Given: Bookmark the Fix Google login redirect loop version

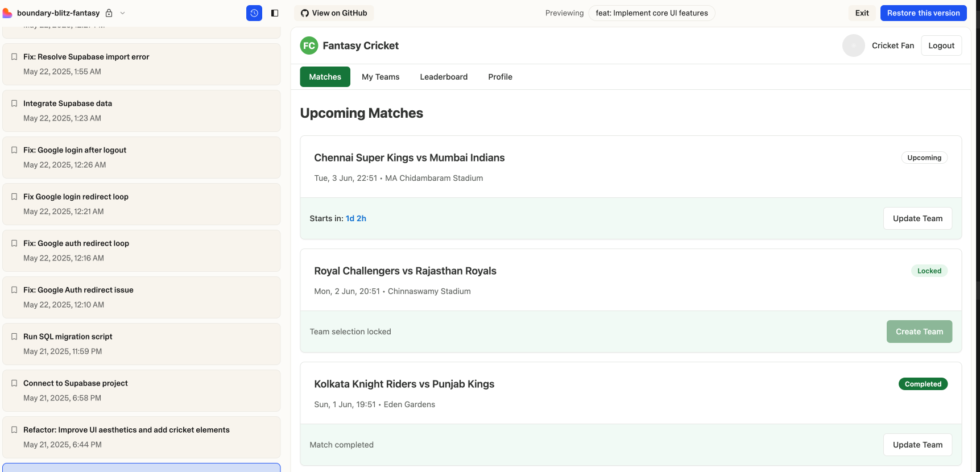Looking at the screenshot, I should [14, 197].
